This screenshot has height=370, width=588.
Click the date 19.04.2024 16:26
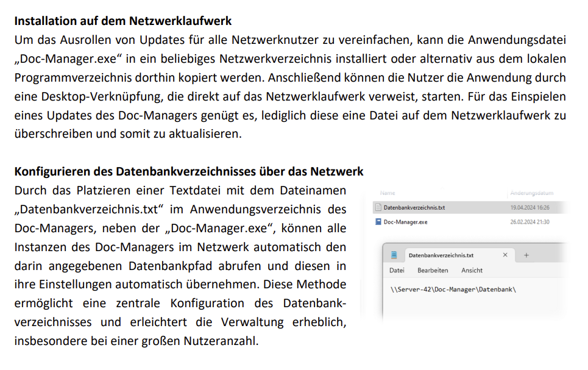coord(530,207)
